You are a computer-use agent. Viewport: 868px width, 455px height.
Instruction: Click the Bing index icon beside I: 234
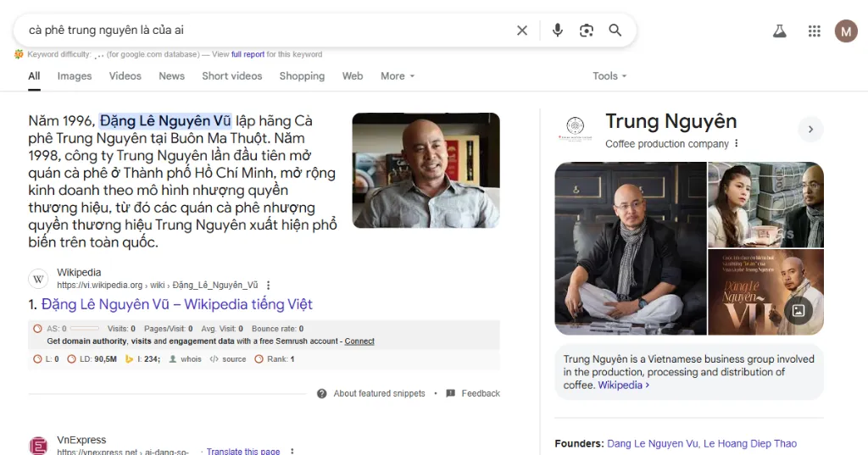click(129, 359)
